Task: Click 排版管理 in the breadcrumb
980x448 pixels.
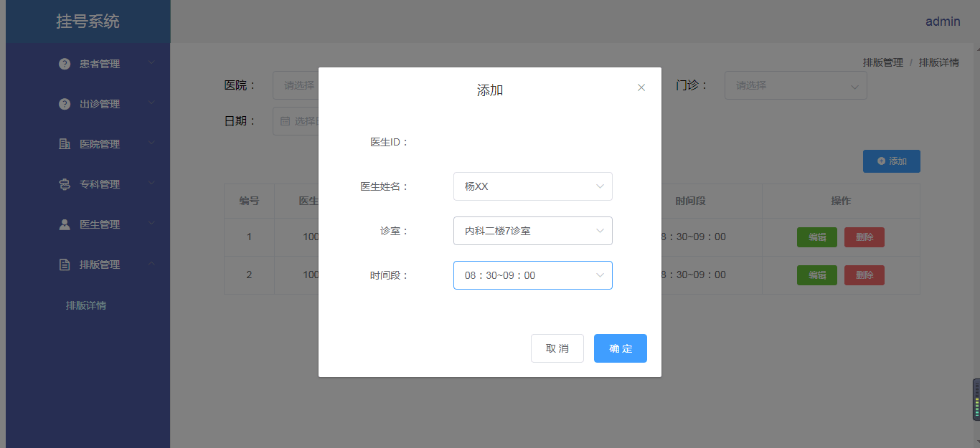Action: pyautogui.click(x=882, y=62)
